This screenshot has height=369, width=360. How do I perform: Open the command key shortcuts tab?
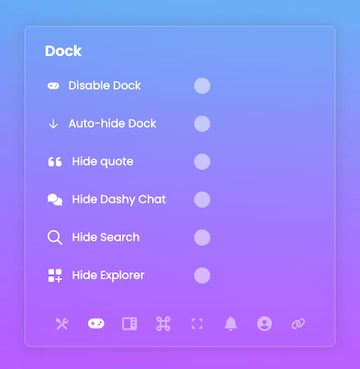[x=163, y=324]
